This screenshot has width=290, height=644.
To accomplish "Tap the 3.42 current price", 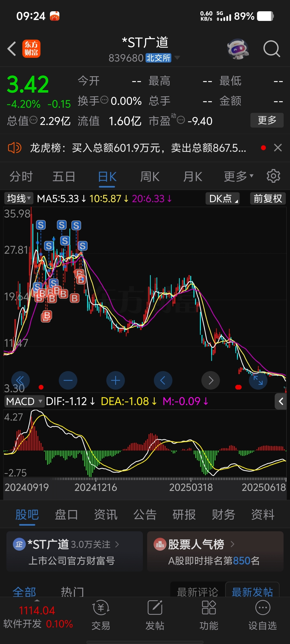I will point(28,85).
